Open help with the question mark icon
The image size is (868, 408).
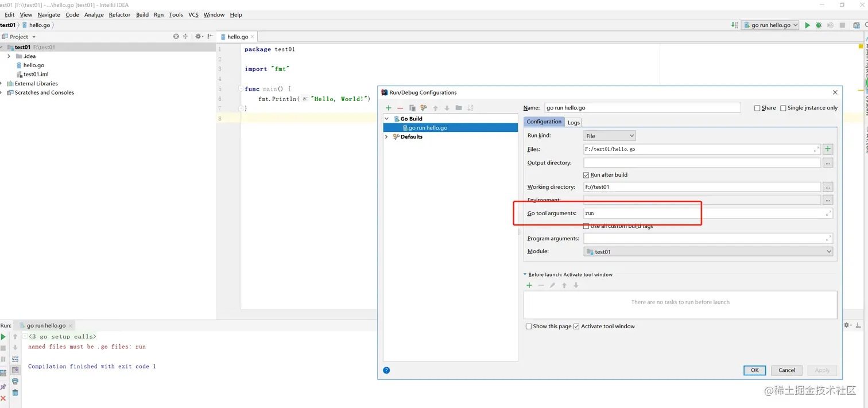coord(386,370)
